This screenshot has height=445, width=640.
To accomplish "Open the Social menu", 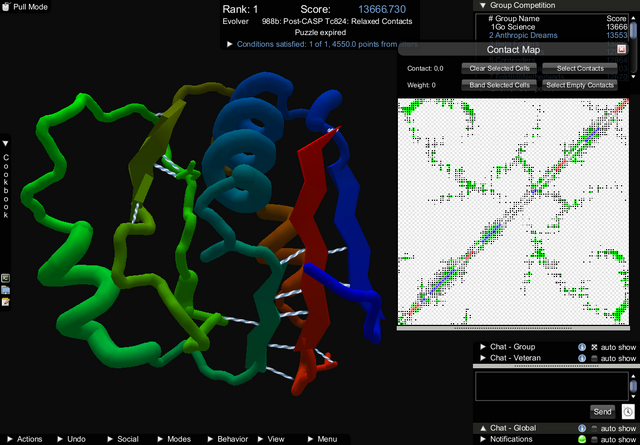I will [123, 439].
